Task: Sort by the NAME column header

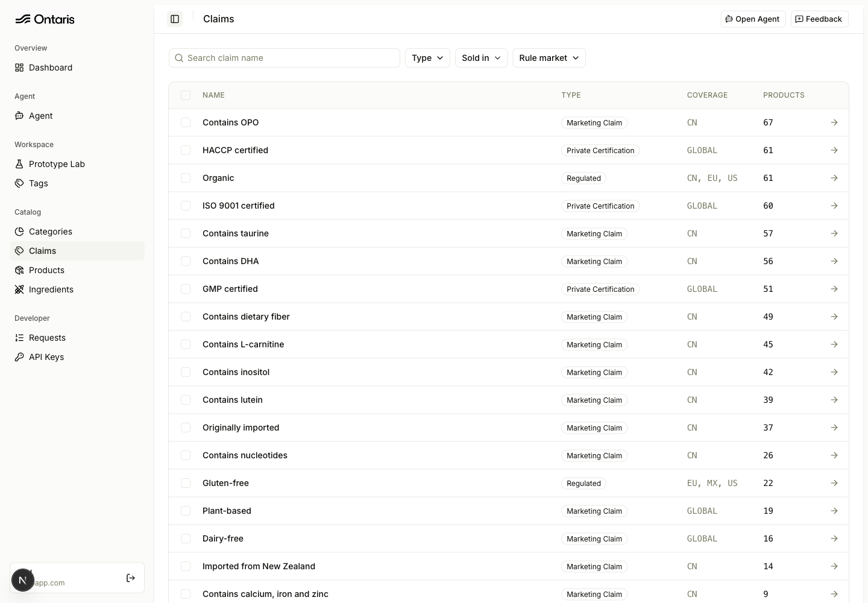Action: click(213, 95)
